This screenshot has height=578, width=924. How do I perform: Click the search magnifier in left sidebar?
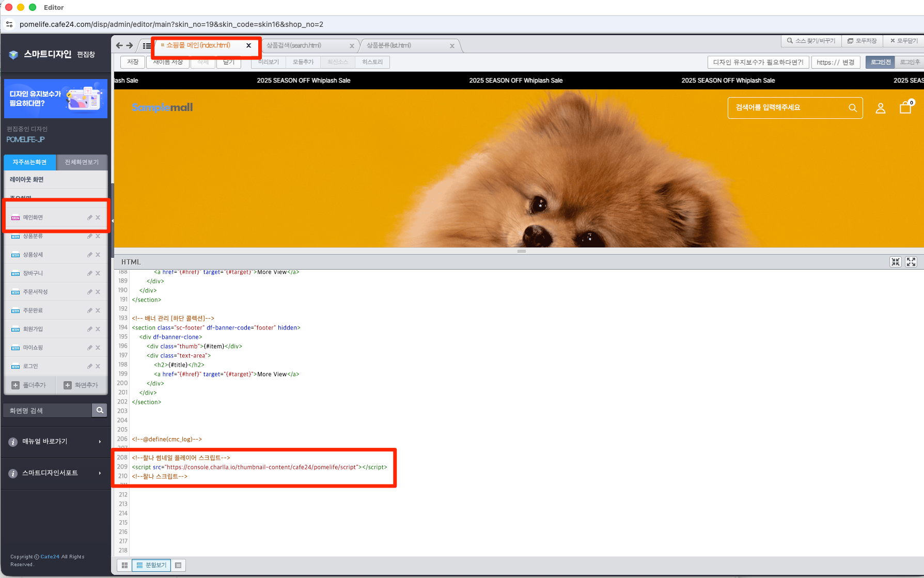(x=100, y=410)
